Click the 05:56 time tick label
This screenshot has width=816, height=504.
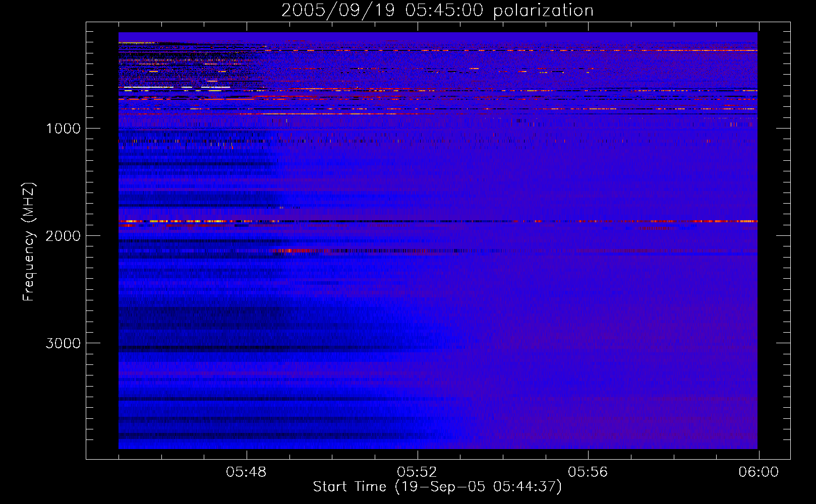(588, 472)
